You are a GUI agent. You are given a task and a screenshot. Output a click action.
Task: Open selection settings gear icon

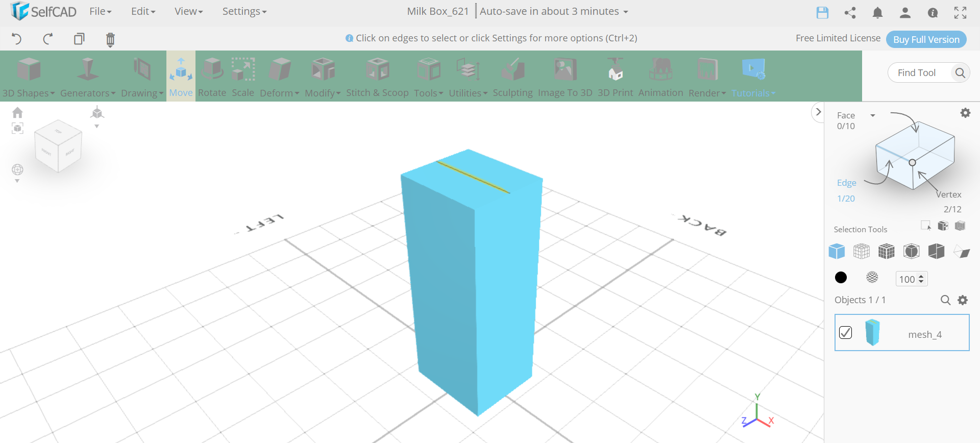tap(965, 113)
